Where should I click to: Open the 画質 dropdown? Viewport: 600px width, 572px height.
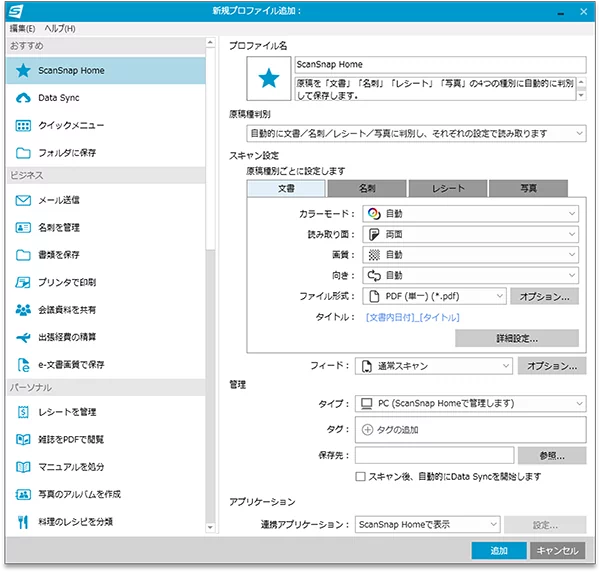[470, 255]
